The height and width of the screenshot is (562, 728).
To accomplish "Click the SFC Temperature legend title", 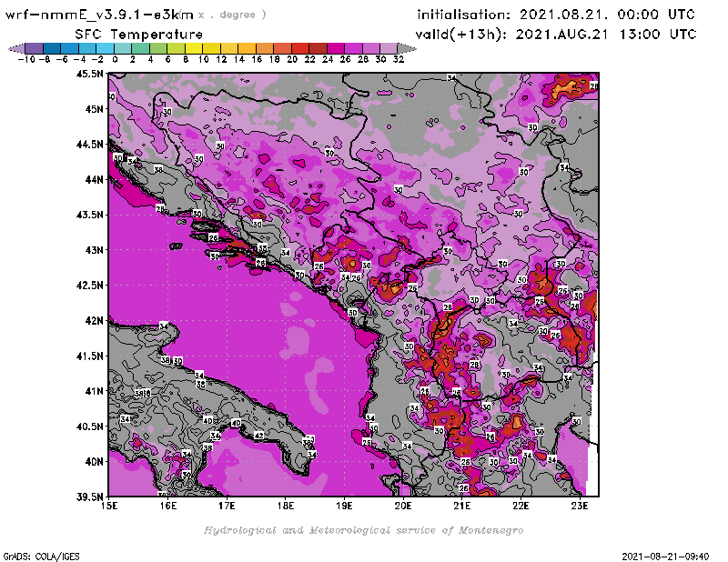I will (x=131, y=34).
